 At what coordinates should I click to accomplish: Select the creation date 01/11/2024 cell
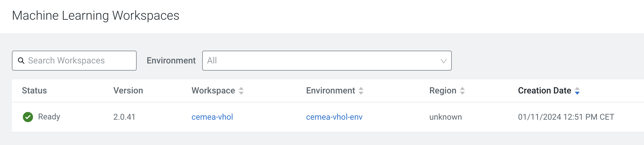click(x=566, y=117)
